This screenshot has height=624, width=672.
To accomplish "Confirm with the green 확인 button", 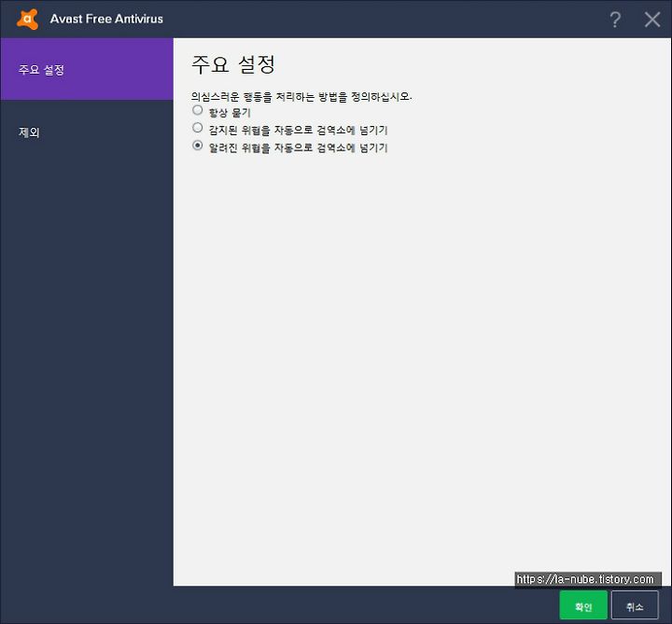I will point(583,605).
